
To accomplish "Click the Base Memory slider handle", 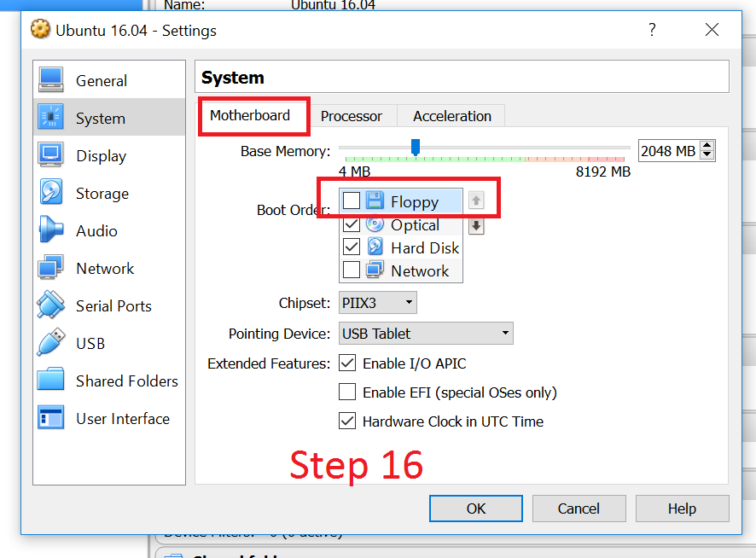I will tap(416, 147).
